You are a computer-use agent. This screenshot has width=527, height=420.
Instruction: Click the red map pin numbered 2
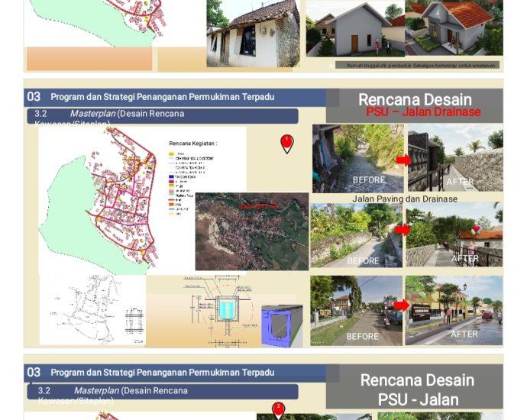278,410
